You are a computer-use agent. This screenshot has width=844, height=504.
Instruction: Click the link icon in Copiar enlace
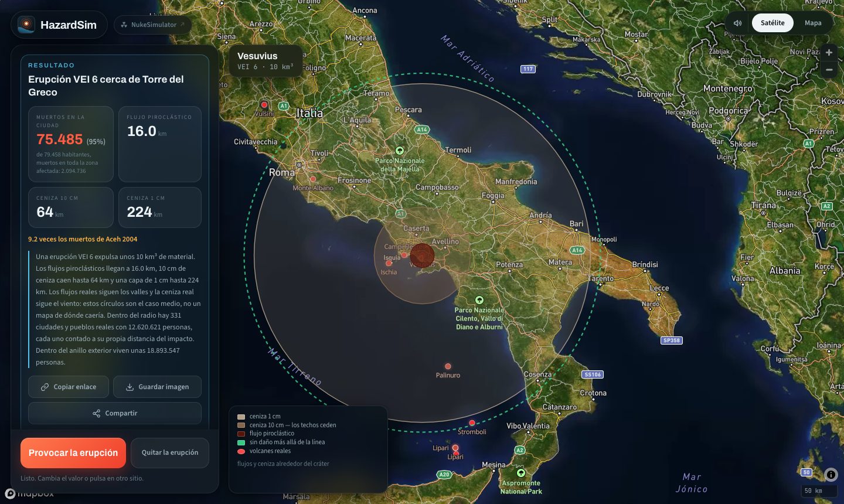pyautogui.click(x=45, y=387)
